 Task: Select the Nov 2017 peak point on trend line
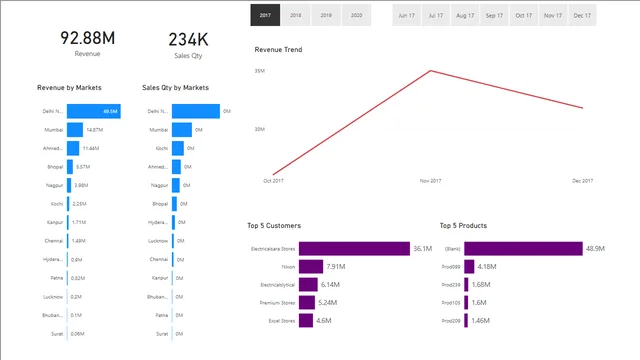tap(431, 71)
